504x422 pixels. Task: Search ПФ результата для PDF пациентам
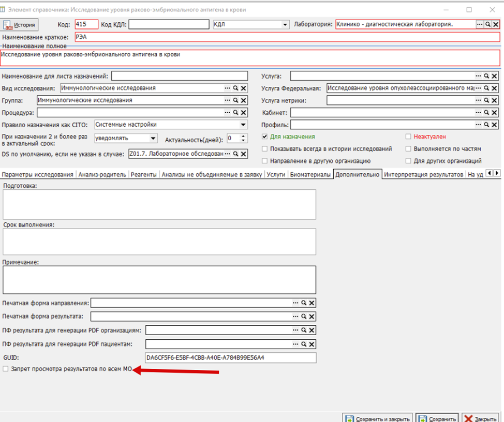(304, 344)
